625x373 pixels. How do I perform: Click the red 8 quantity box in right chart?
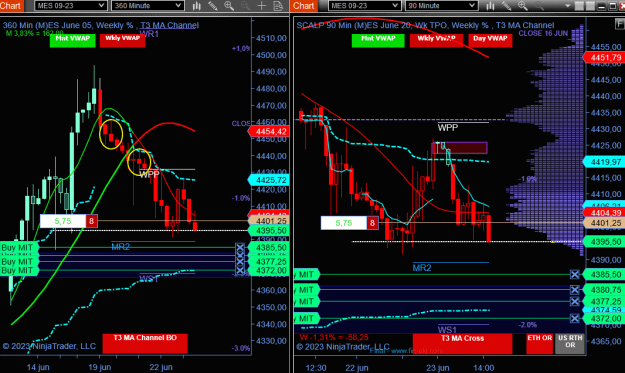click(372, 223)
